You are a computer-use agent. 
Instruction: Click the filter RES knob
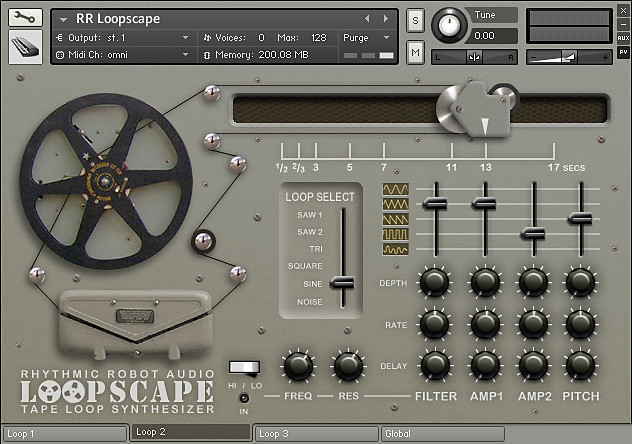coord(348,366)
